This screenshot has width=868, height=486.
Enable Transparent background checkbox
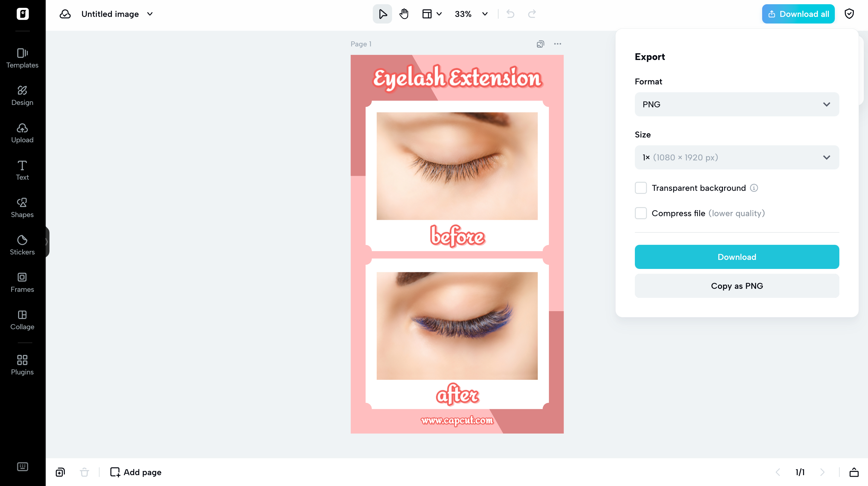pyautogui.click(x=641, y=188)
